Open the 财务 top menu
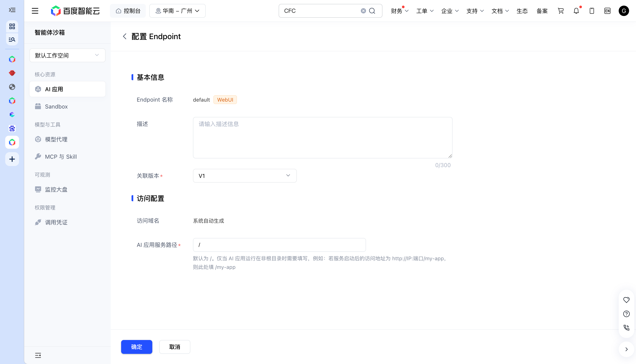The image size is (636, 364). pos(400,11)
